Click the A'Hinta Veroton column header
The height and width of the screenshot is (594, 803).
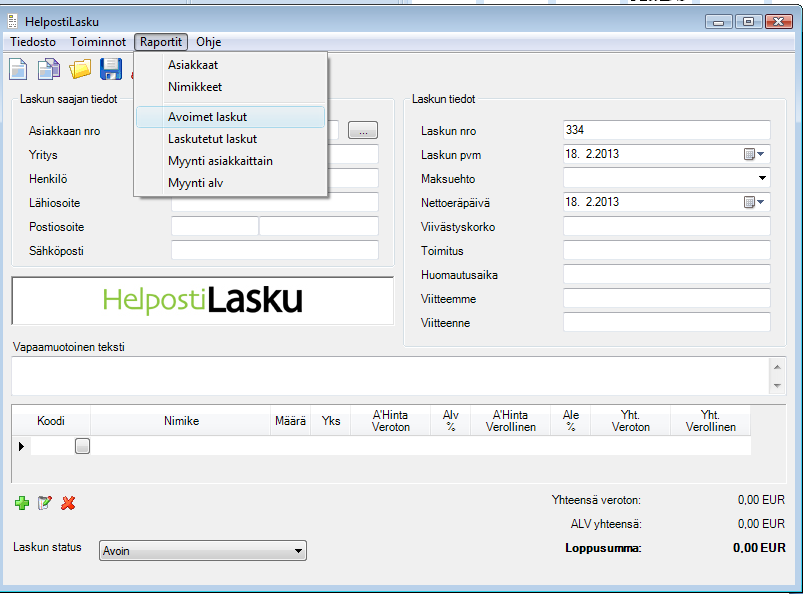click(x=390, y=421)
